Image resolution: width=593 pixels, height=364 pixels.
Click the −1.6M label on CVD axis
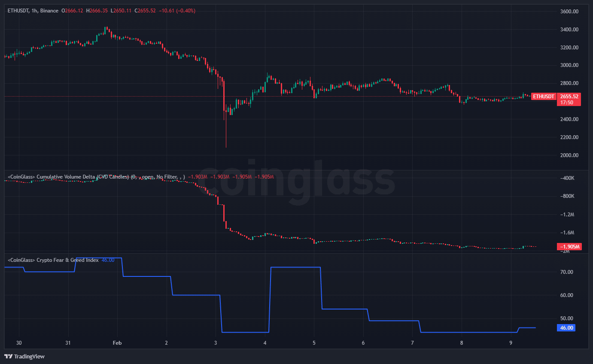(567, 233)
